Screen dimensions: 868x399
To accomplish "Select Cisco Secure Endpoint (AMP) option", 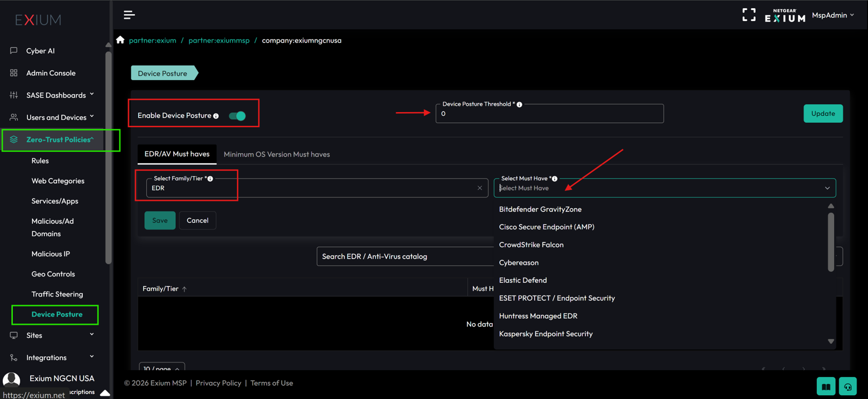I will 547,227.
